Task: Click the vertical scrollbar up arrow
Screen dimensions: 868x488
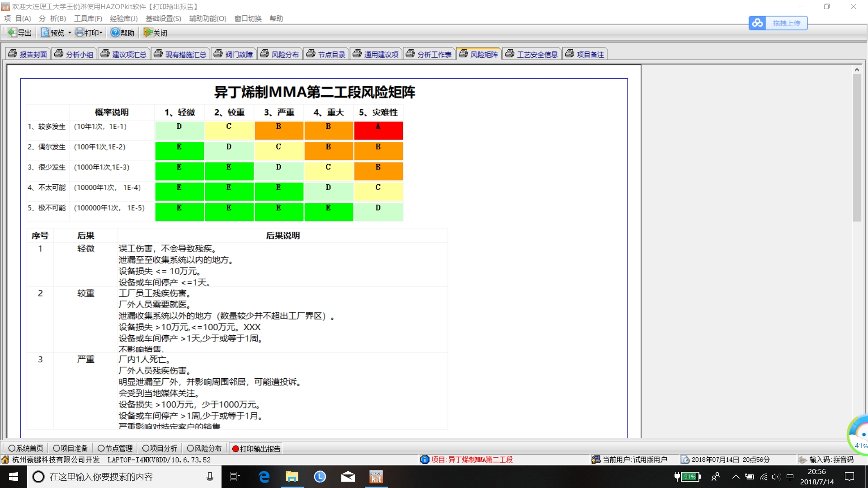Action: point(857,70)
